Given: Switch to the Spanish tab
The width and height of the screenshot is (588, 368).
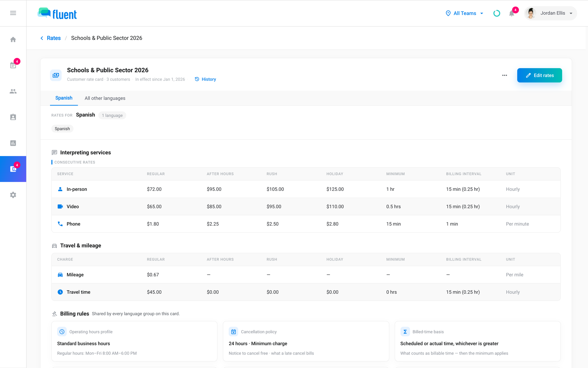Looking at the screenshot, I should 64,98.
